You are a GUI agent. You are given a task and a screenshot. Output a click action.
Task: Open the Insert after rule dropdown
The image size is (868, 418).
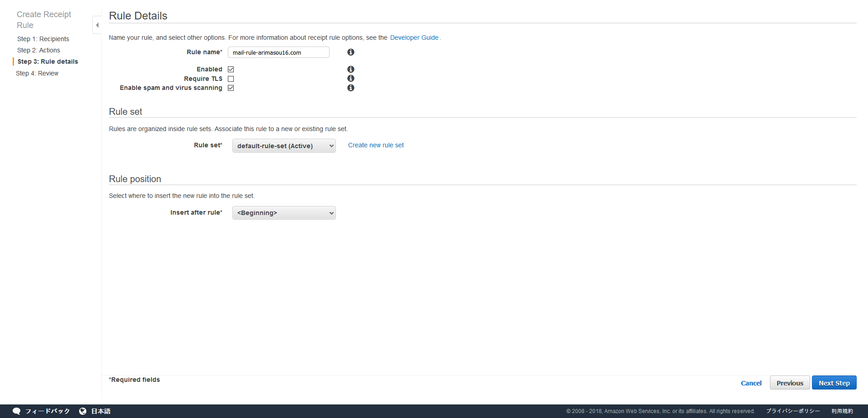point(284,213)
